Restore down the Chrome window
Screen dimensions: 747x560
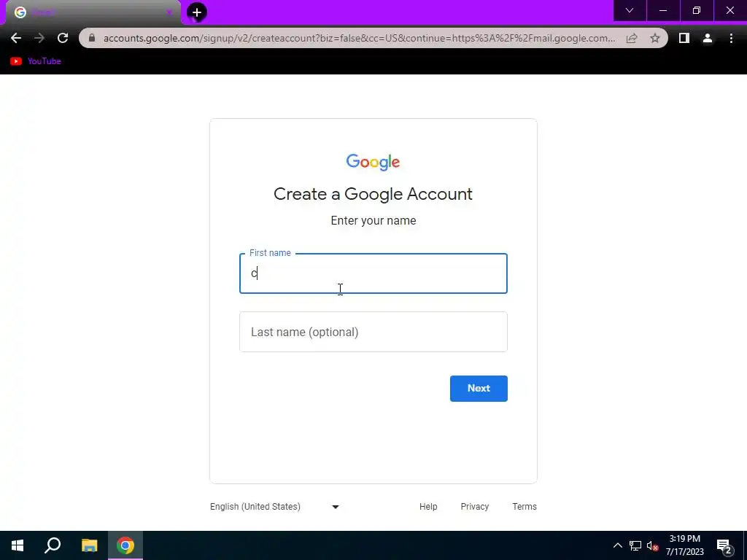point(697,10)
